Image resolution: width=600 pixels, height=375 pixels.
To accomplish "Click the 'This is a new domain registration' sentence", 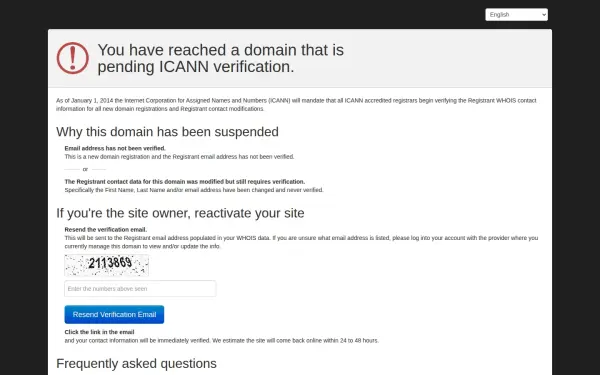I will pos(179,157).
